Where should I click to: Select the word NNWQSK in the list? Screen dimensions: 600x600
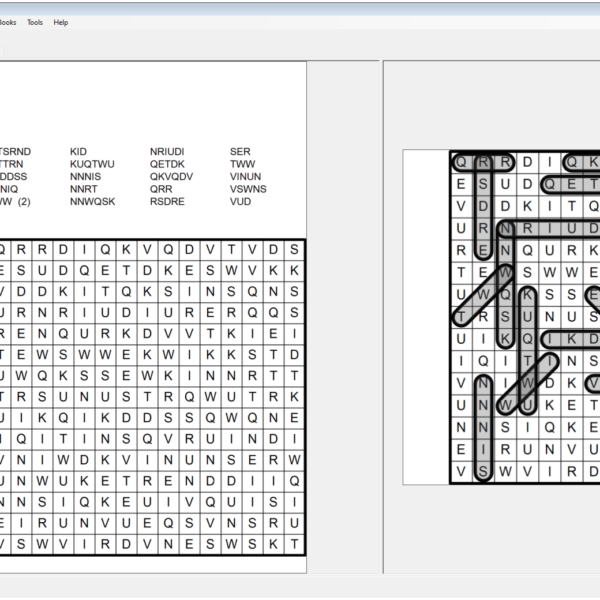92,201
